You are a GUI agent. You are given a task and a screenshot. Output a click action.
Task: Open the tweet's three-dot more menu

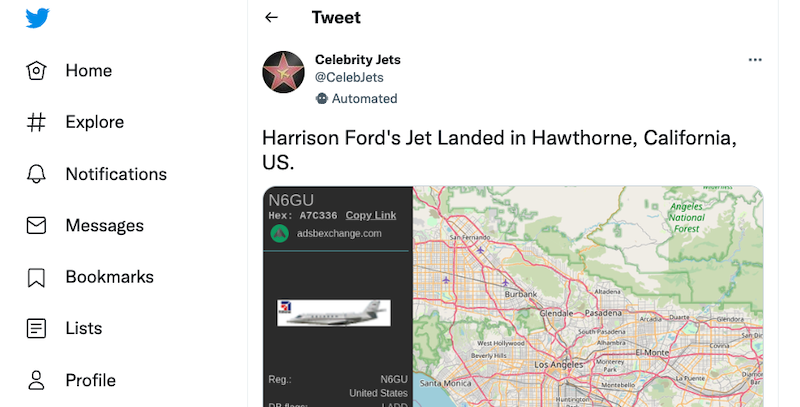(x=755, y=60)
